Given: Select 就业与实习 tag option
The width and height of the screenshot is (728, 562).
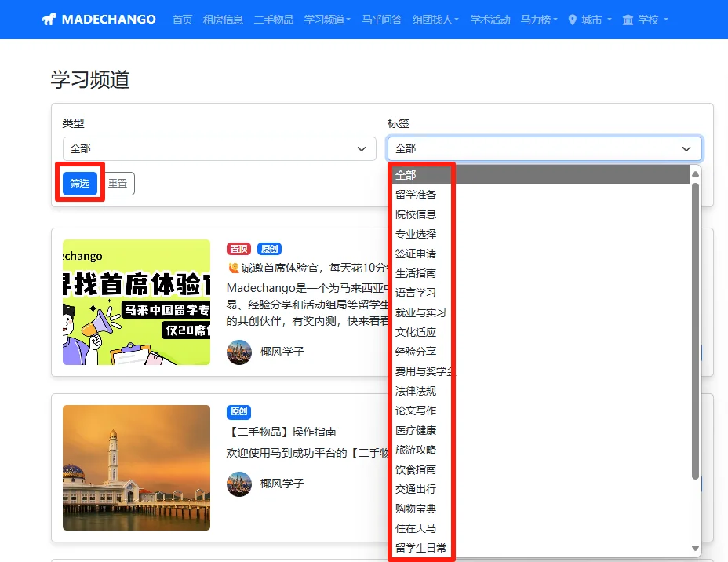Looking at the screenshot, I should 541,312.
